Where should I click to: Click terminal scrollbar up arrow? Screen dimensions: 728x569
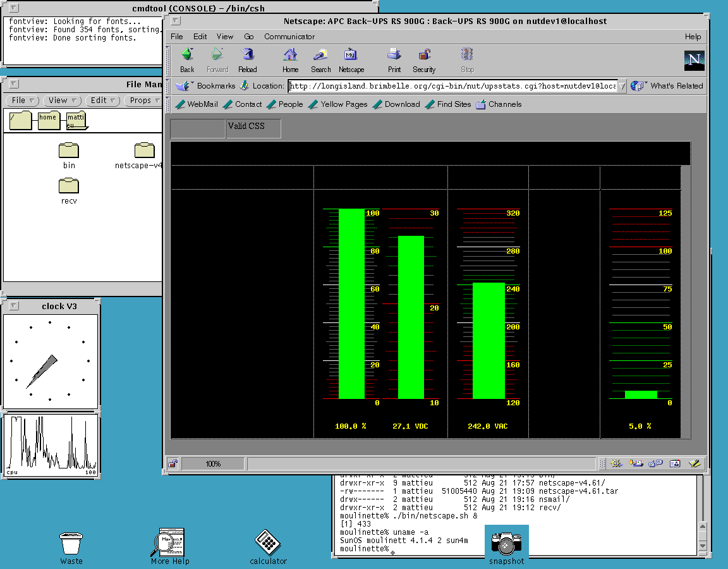[x=703, y=526]
